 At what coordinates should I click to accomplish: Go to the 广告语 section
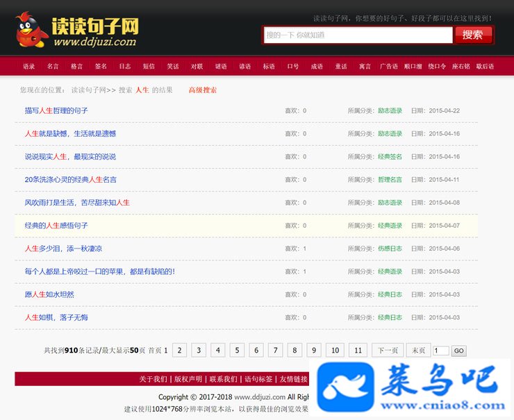pyautogui.click(x=389, y=66)
